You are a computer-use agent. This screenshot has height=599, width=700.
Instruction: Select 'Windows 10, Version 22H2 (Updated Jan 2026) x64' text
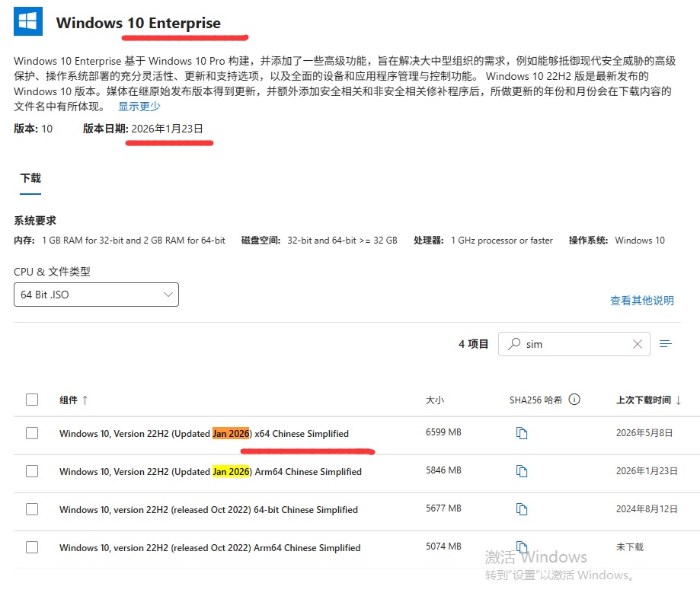165,434
